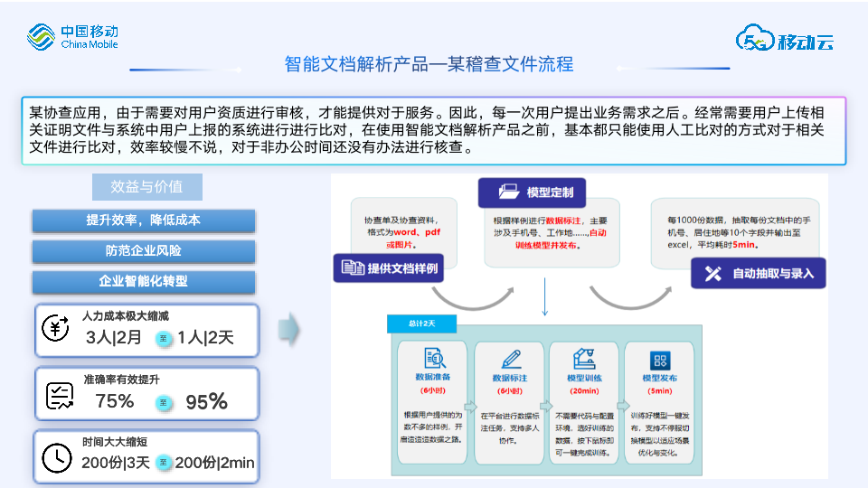
Task: Click the tools icon beside 自动抽取与录入
Action: point(713,273)
